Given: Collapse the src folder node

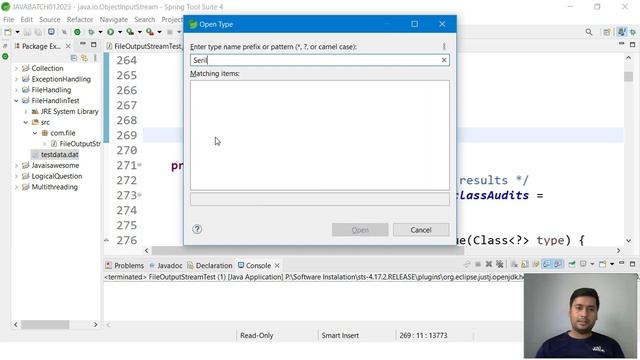Looking at the screenshot, I should pyautogui.click(x=26, y=122).
